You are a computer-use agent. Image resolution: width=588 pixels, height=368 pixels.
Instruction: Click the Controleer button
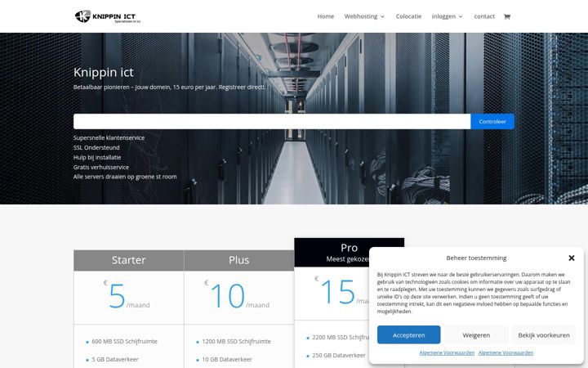492,122
